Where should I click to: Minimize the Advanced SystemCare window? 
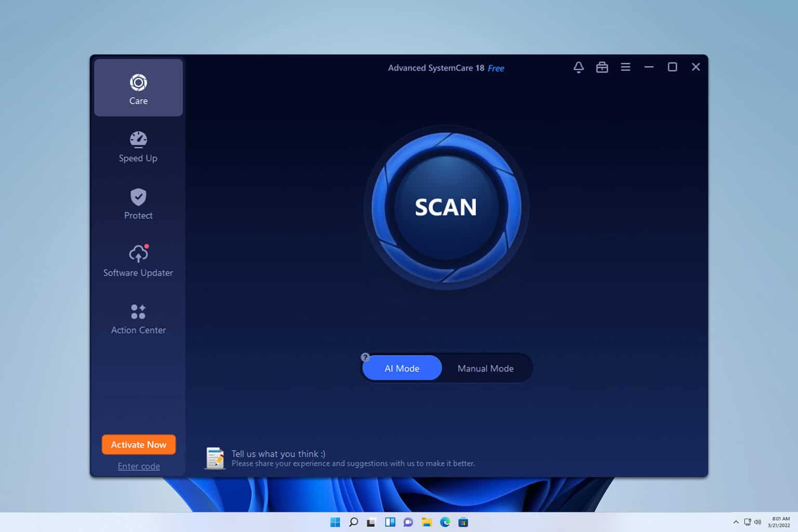tap(649, 67)
